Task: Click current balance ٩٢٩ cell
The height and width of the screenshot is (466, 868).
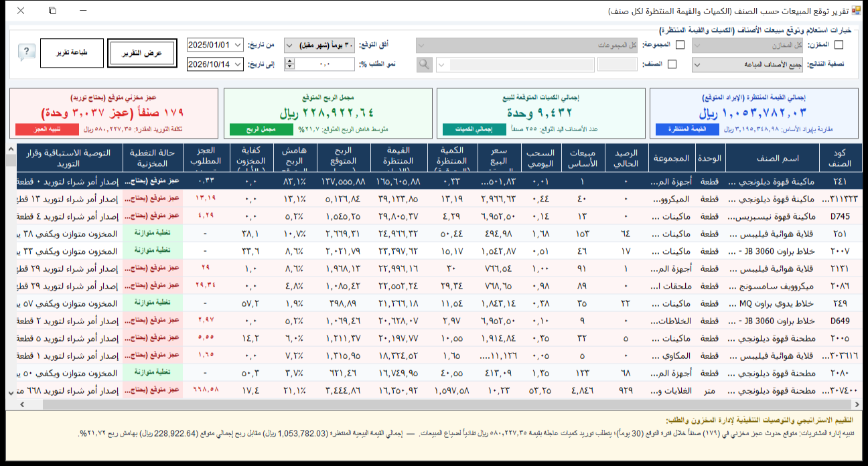Action: (626, 390)
